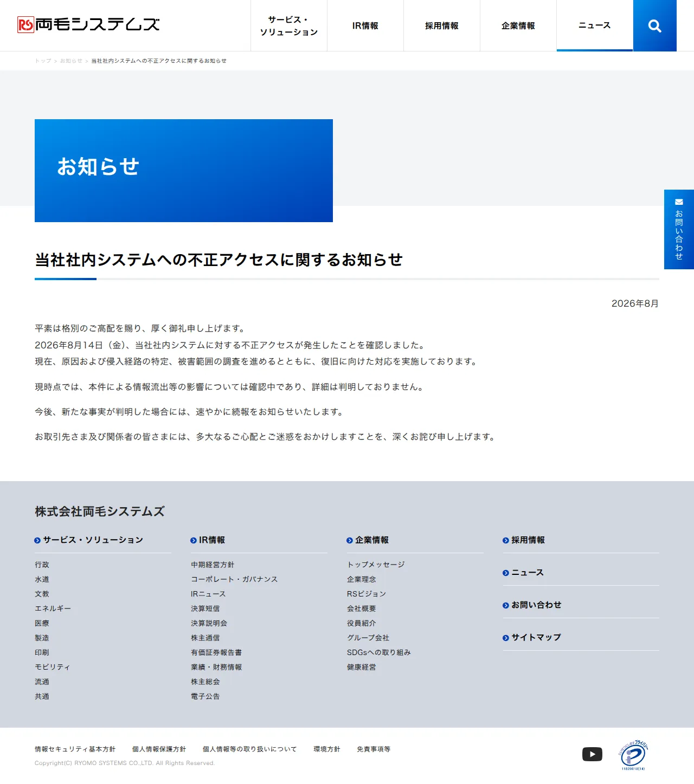Open 免責事項等 at page bottom
Screen dimensions: 694x784
[374, 749]
